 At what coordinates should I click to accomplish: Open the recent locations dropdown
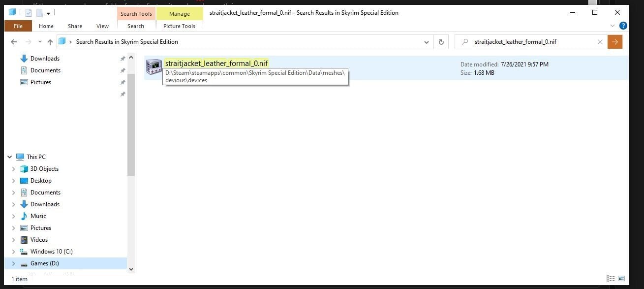[40, 42]
